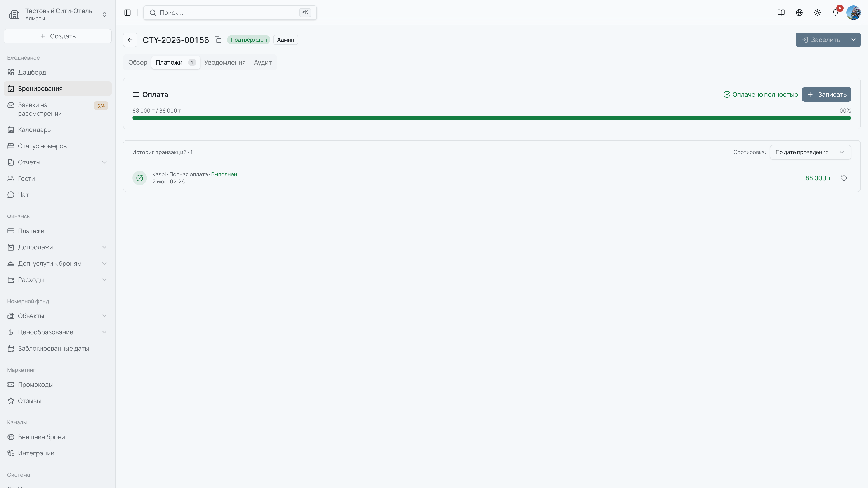Open Чат in the sidebar

pos(58,195)
